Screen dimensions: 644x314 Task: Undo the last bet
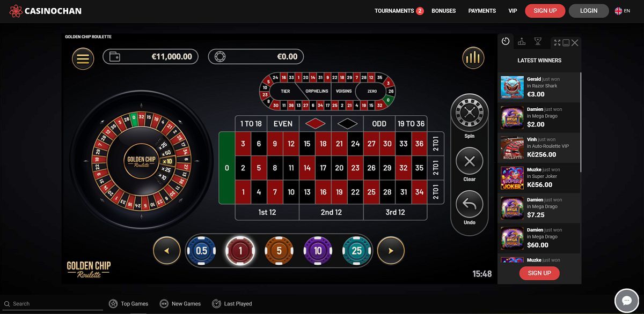click(x=469, y=205)
